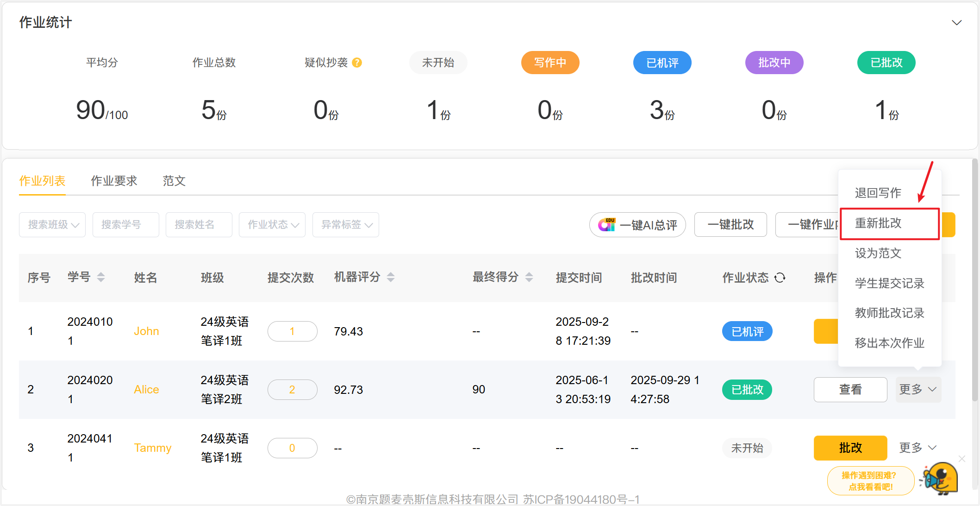Click the refresh icon beside 作业状态
Viewport: 980px width, 506px height.
pyautogui.click(x=780, y=278)
